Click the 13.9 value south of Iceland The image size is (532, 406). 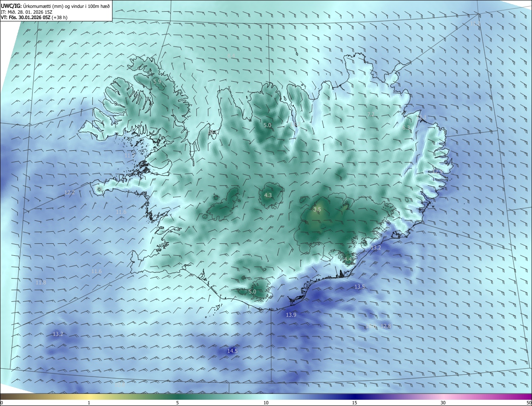(x=291, y=315)
